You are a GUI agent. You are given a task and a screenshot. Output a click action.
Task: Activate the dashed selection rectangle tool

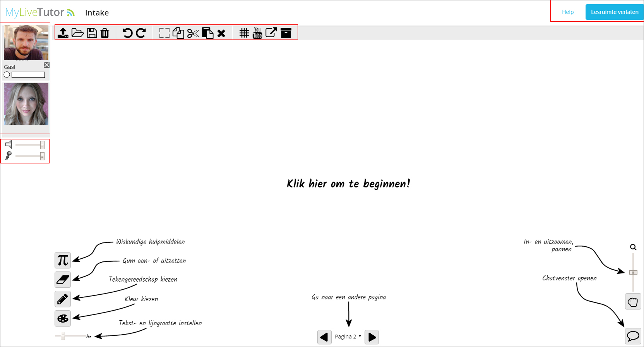click(x=164, y=33)
